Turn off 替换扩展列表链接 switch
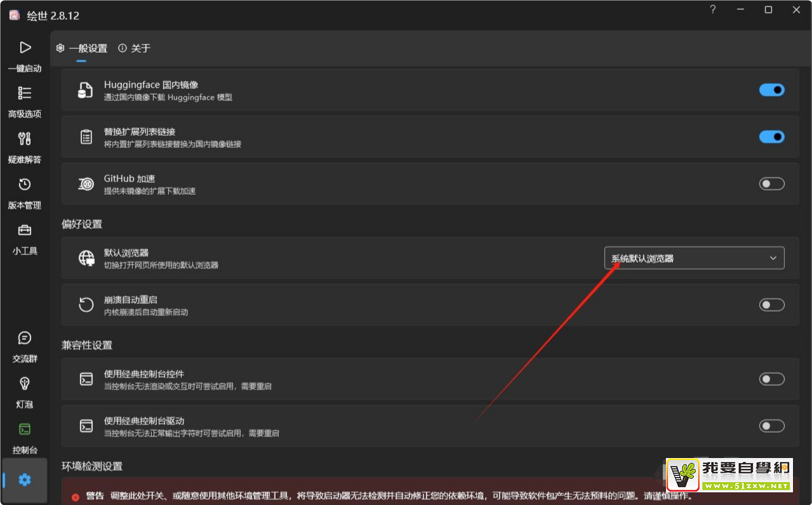 (771, 137)
